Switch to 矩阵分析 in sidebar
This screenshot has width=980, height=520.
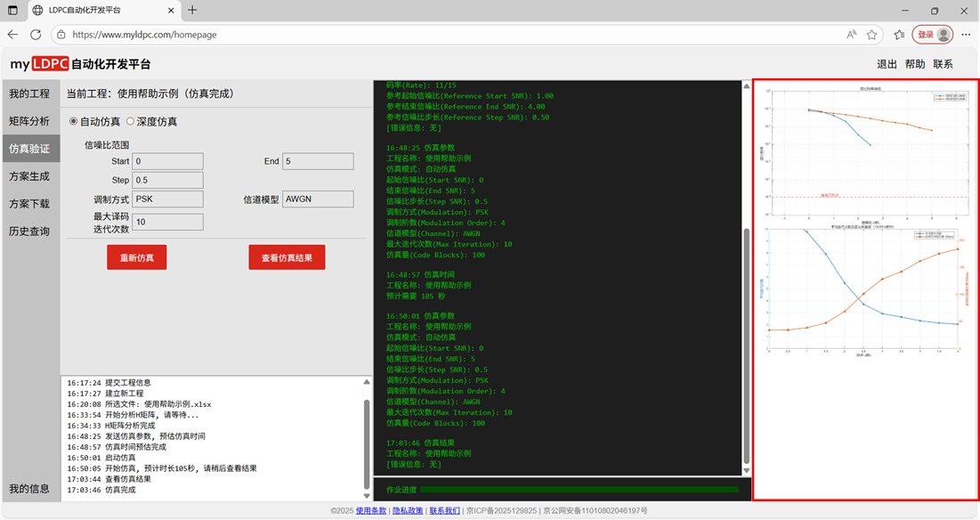click(29, 121)
